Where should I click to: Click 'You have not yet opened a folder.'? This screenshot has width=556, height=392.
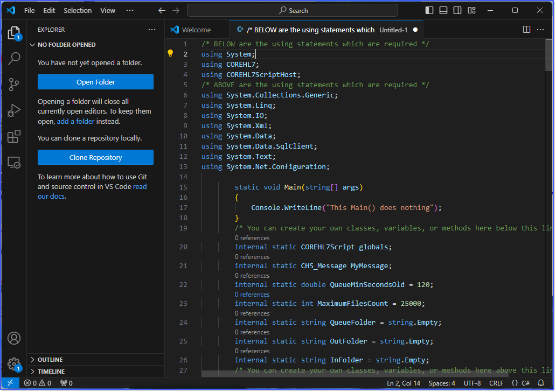click(x=90, y=63)
